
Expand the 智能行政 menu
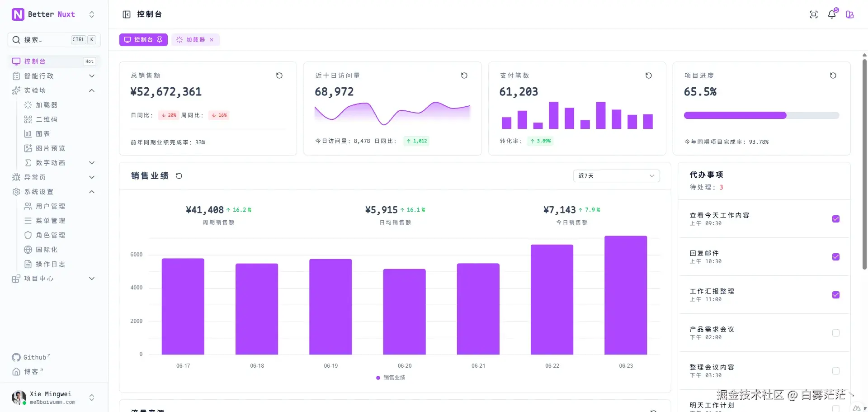point(54,76)
